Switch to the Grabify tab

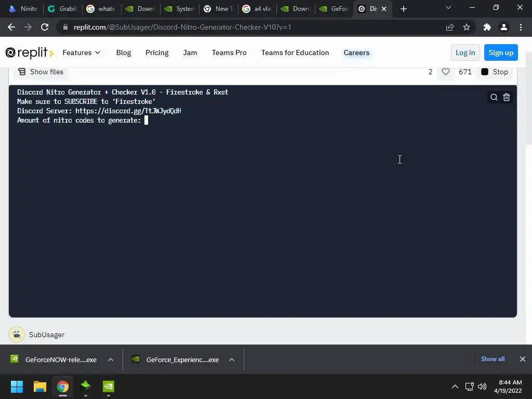(62, 9)
